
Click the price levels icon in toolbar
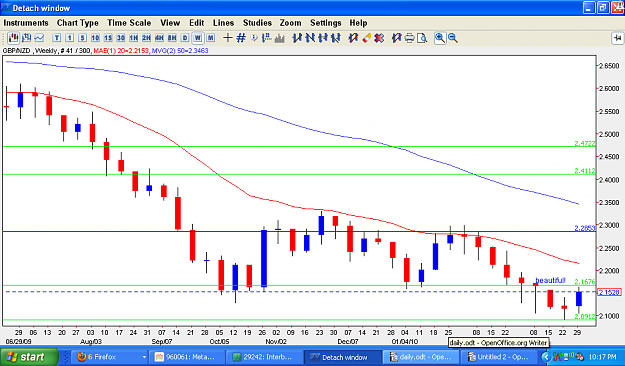click(267, 38)
